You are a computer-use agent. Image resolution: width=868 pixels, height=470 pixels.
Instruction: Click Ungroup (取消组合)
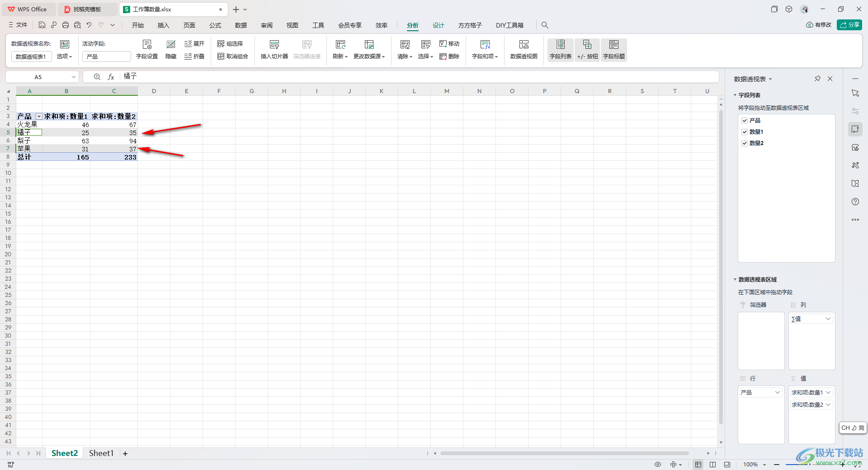(x=233, y=56)
